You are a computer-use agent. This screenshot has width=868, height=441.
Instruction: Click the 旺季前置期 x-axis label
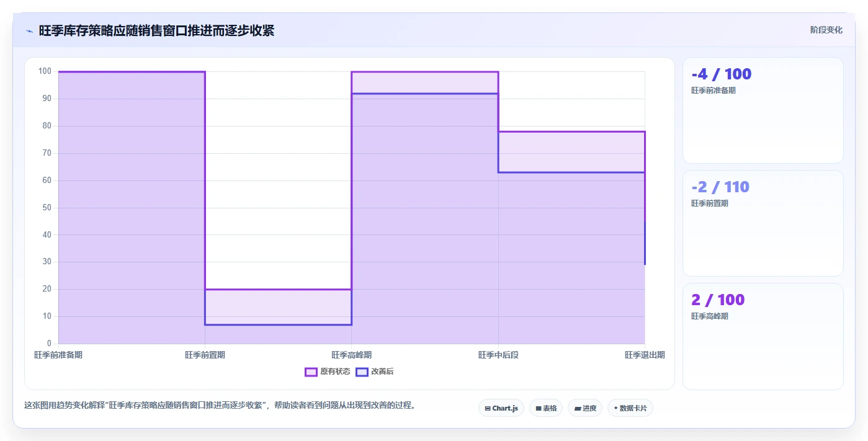click(x=205, y=355)
